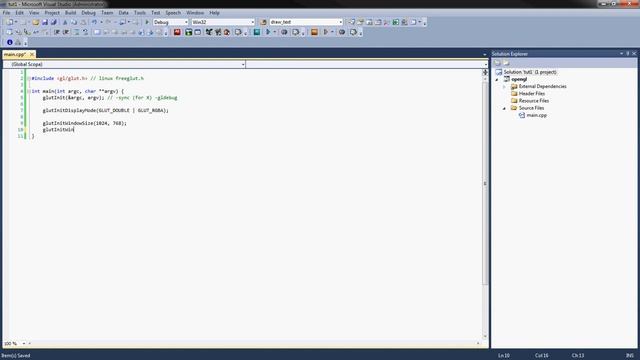Click the Redo arrow icon
This screenshot has width=640, height=360.
click(108, 22)
